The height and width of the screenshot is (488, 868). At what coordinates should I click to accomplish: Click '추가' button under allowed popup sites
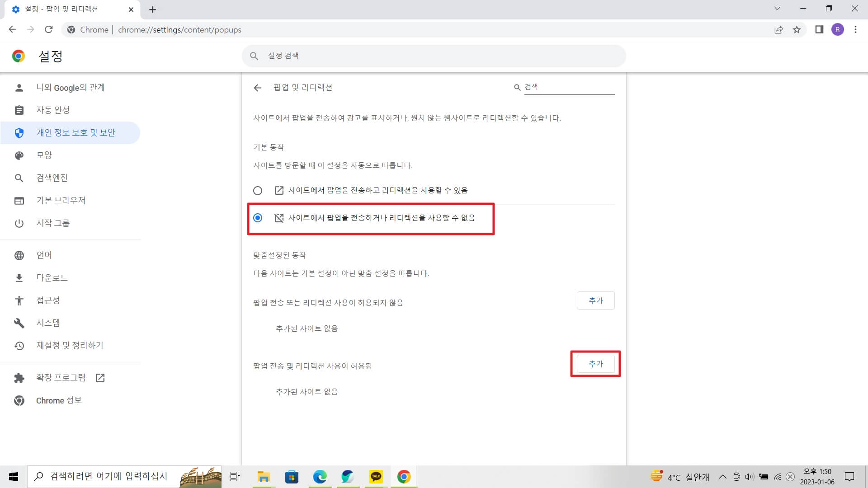pyautogui.click(x=595, y=364)
